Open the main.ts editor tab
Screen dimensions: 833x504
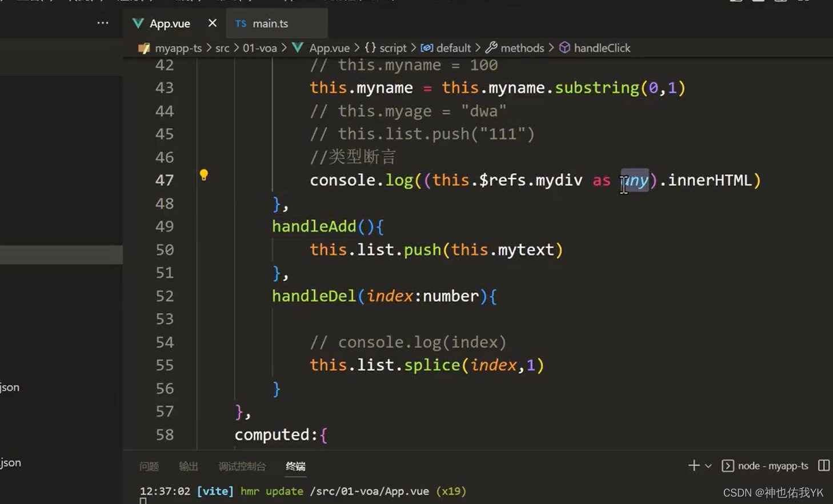pos(270,23)
